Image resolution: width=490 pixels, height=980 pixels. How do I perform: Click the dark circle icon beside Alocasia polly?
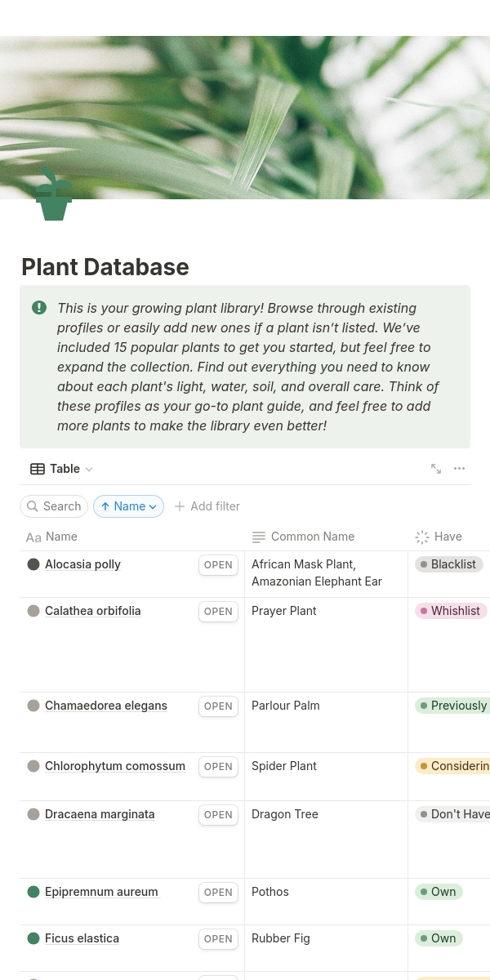[33, 564]
